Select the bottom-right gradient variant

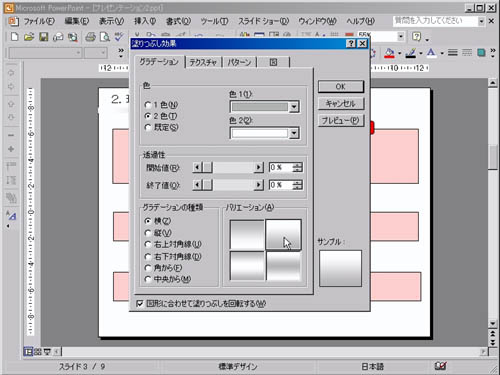coord(284,266)
